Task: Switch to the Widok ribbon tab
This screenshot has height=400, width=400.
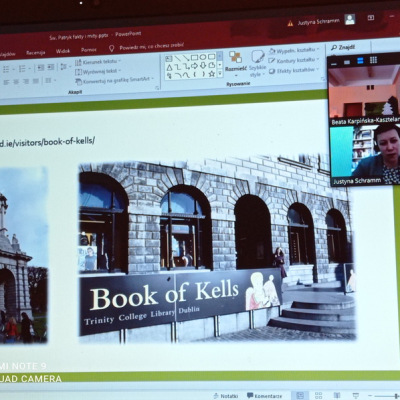Action: [63, 51]
